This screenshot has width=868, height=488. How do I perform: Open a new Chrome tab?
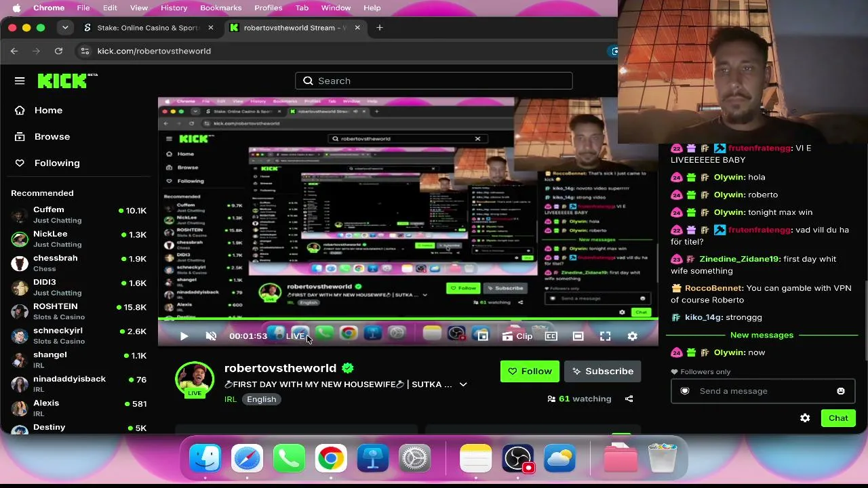[x=380, y=28]
